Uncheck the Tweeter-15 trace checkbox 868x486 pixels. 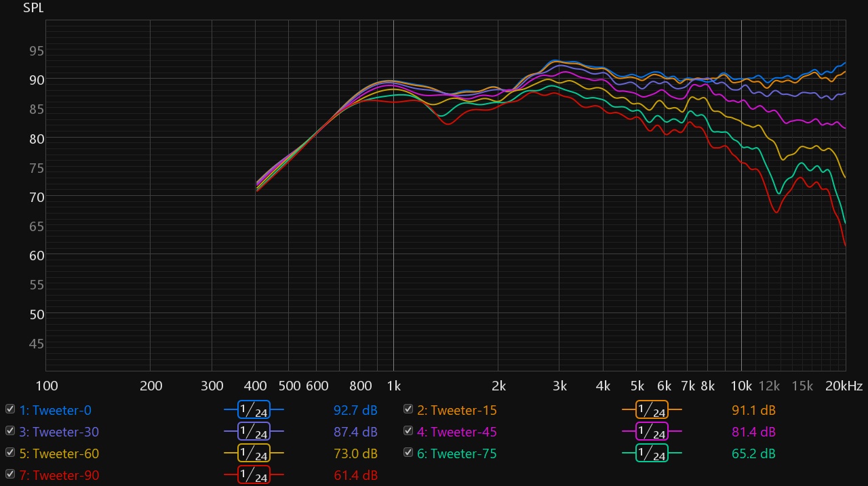[408, 409]
